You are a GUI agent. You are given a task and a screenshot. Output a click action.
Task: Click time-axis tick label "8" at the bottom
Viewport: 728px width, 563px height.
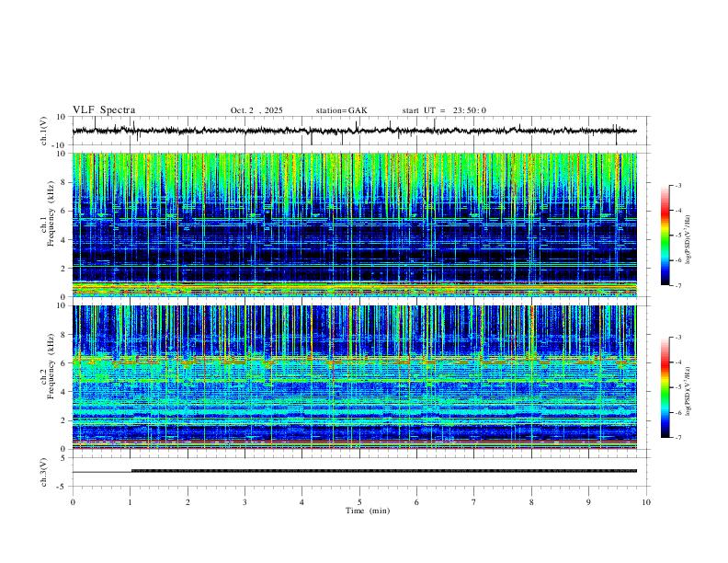coord(531,502)
